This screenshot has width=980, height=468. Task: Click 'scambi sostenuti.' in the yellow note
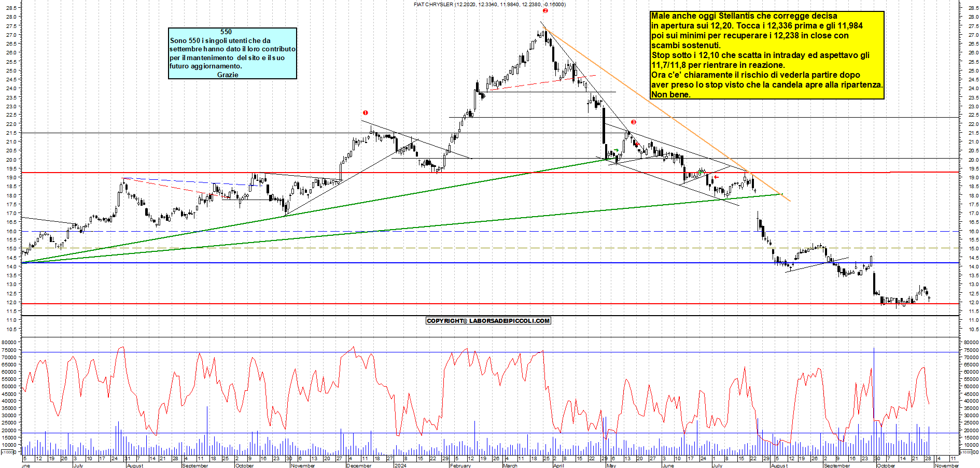tap(686, 45)
